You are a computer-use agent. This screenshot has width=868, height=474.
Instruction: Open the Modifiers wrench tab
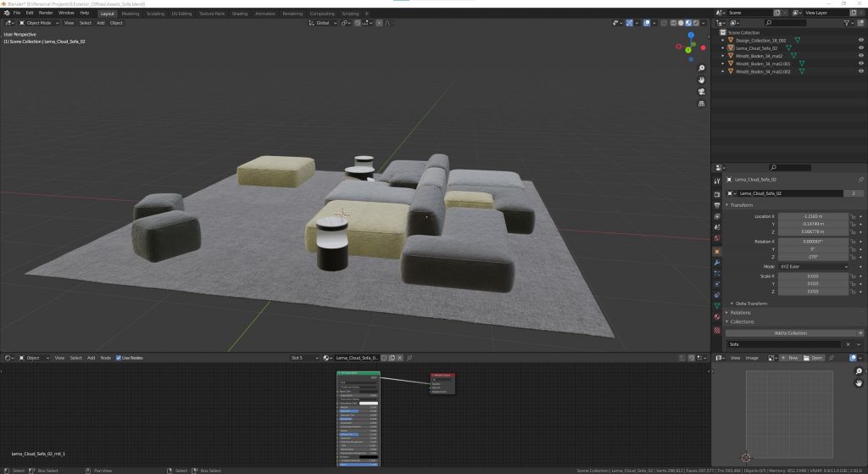(717, 263)
